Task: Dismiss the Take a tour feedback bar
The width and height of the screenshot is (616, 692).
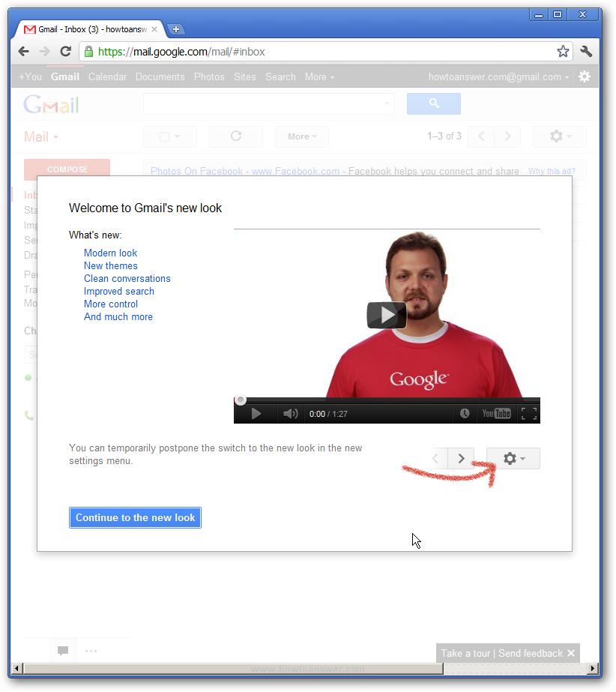Action: pyautogui.click(x=570, y=653)
